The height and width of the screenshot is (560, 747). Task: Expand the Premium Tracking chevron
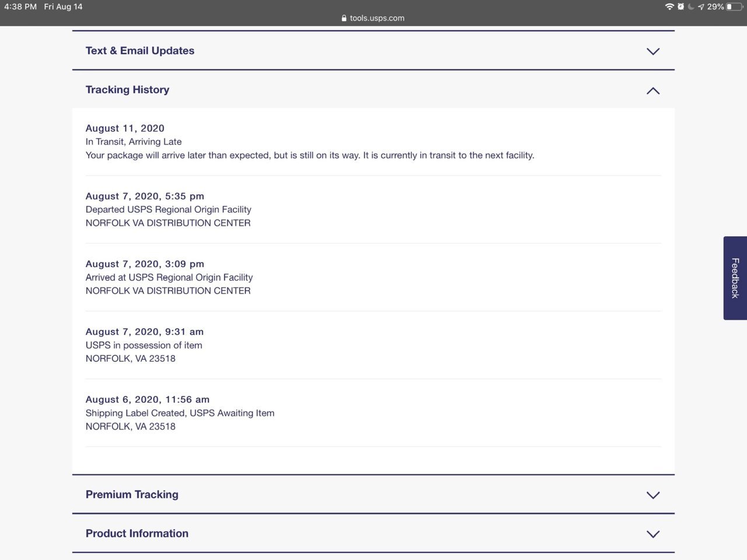click(x=653, y=495)
